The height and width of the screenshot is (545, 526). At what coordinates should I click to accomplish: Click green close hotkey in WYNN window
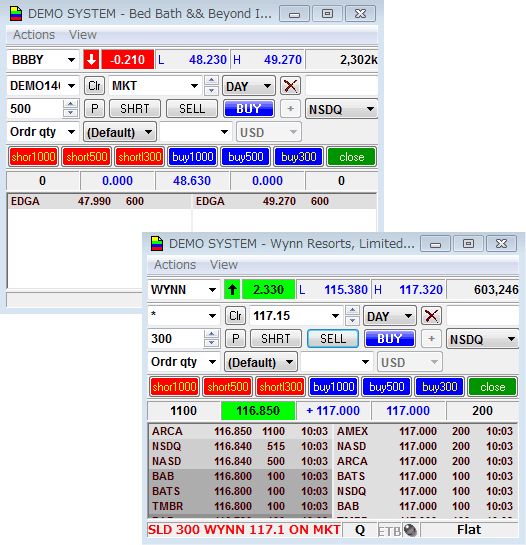coord(493,387)
